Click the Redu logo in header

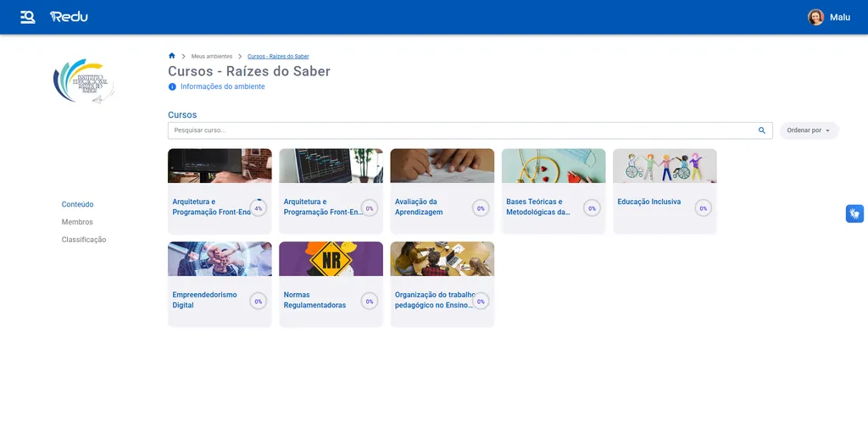coord(69,17)
